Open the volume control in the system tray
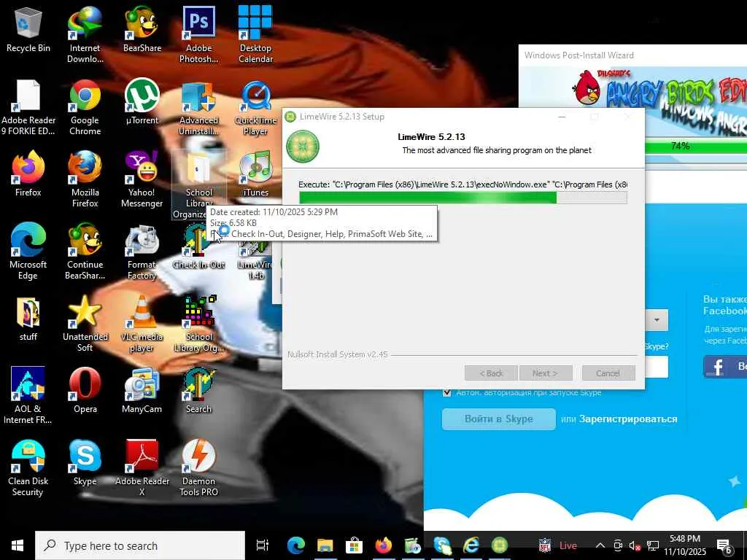747x560 pixels. 635,545
